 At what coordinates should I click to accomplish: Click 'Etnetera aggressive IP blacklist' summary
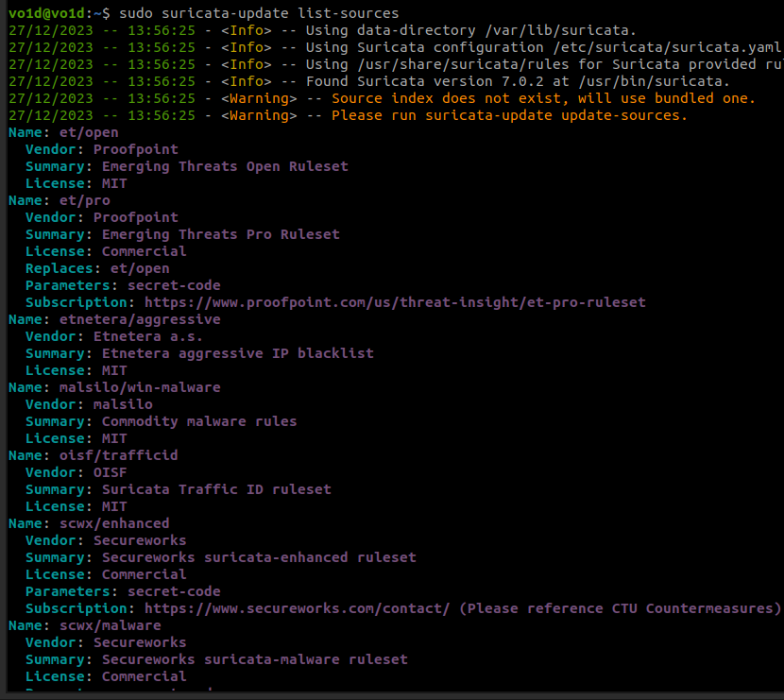238,353
